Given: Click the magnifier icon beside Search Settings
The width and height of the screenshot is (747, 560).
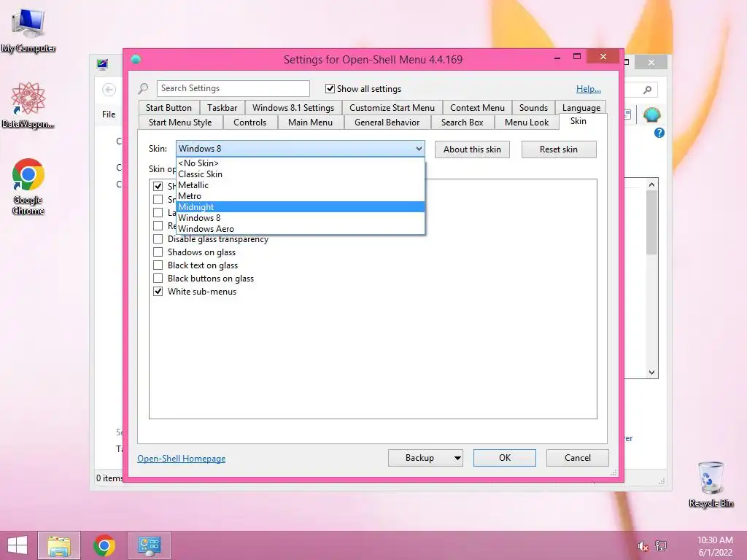Looking at the screenshot, I should (x=144, y=88).
